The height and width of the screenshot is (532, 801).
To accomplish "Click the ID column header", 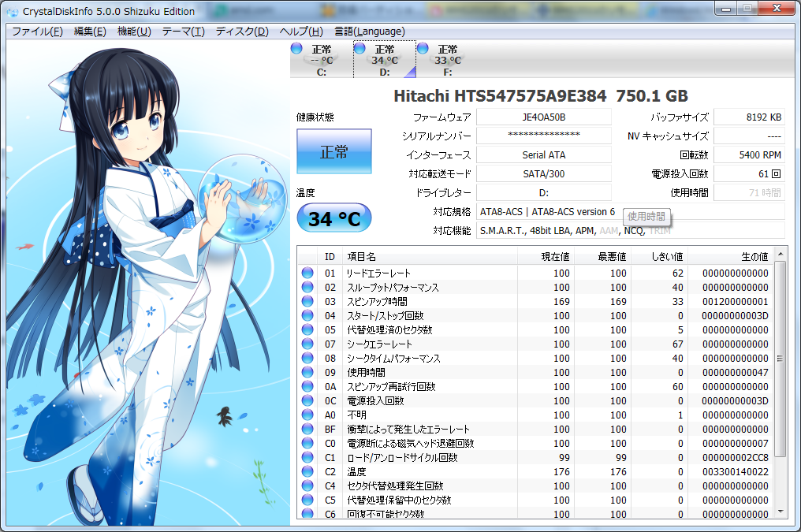I will [x=330, y=256].
